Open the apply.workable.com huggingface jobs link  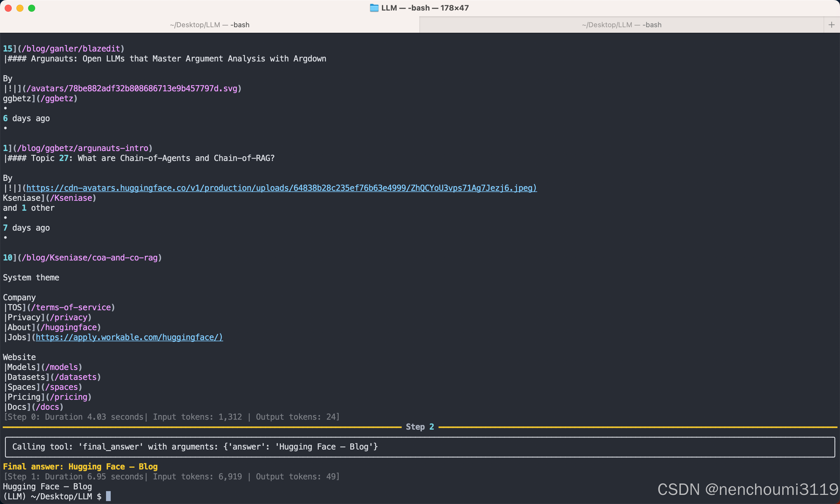click(129, 337)
